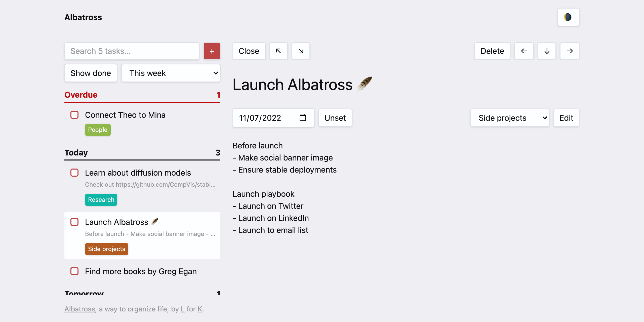Open the 'This week' filter dropdown
The image size is (644, 322).
[x=171, y=73]
